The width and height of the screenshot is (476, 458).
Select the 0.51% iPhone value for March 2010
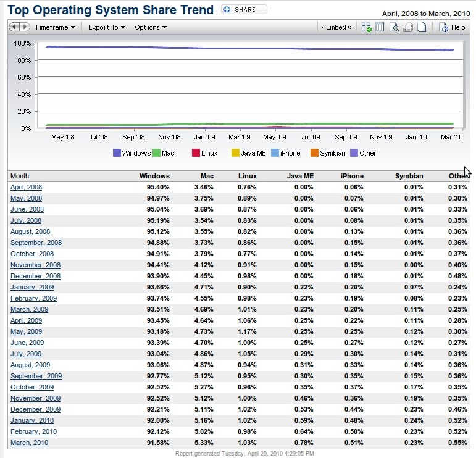354,443
